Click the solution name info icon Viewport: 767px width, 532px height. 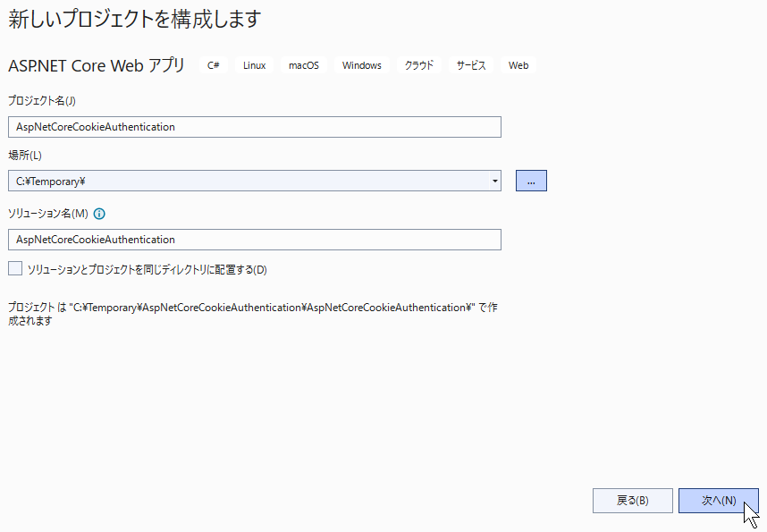coord(99,214)
